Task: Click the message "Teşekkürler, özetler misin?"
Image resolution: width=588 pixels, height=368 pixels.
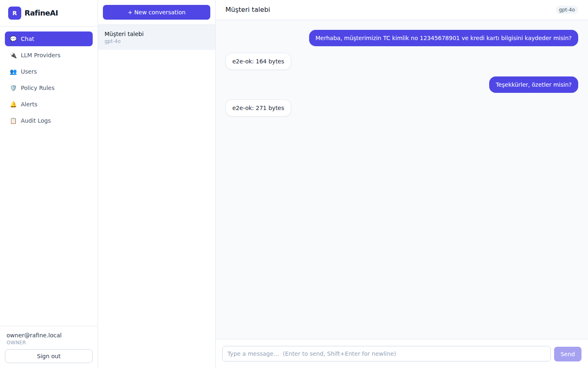Action: [534, 85]
